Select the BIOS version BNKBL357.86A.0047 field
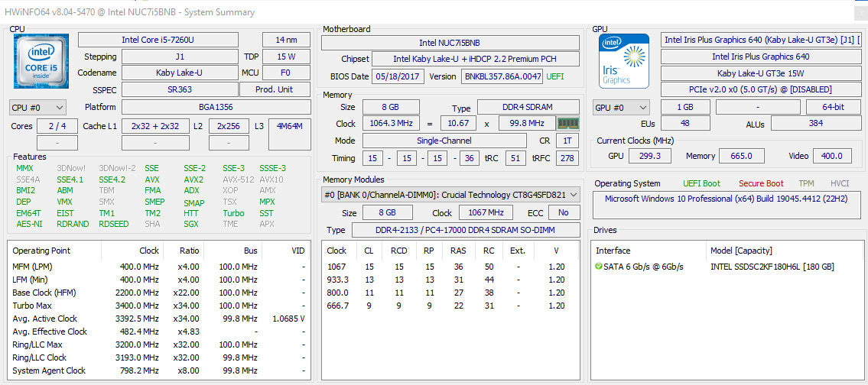 tap(502, 76)
